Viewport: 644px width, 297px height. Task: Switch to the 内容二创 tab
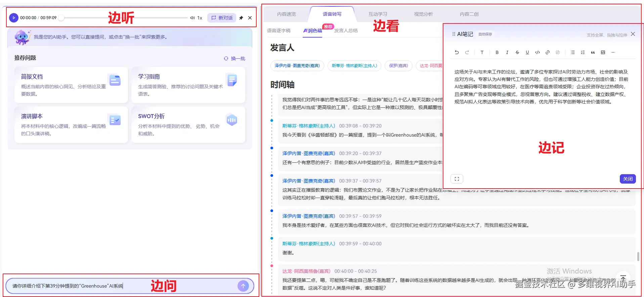tap(469, 14)
